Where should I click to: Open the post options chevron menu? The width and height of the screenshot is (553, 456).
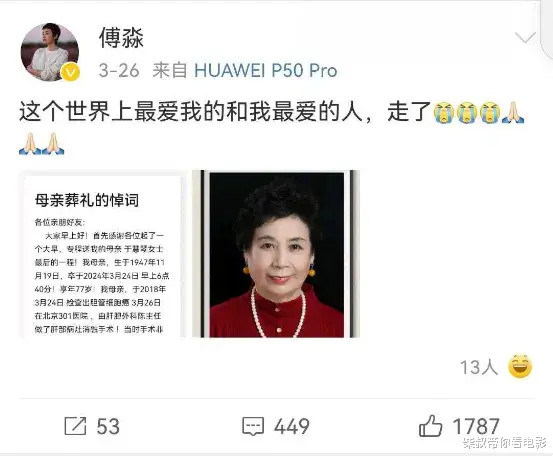(525, 37)
